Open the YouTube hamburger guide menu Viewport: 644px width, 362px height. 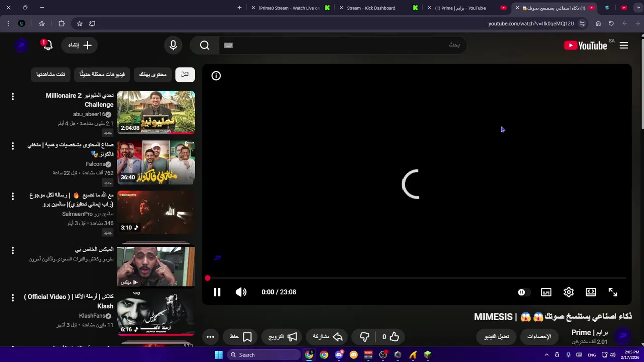[624, 45]
